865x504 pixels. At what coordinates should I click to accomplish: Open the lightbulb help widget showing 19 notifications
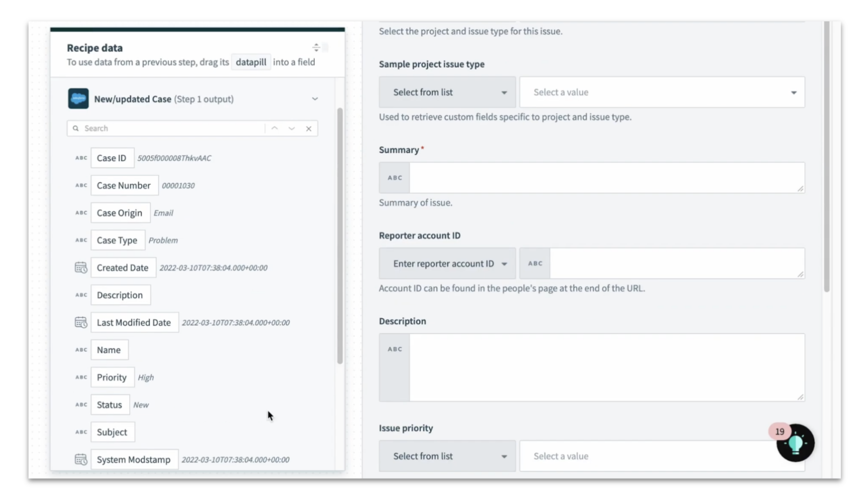coord(795,443)
